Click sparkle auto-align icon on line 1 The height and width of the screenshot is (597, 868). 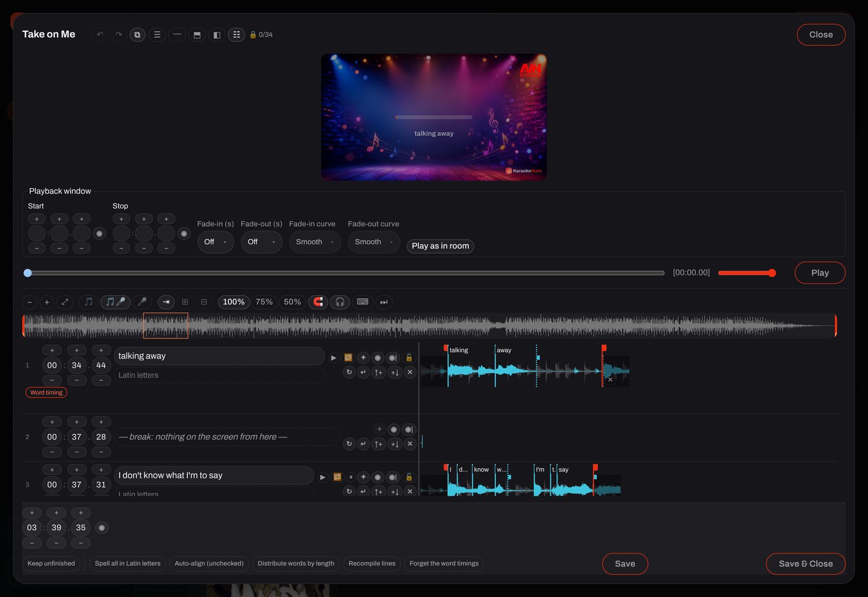[363, 358]
